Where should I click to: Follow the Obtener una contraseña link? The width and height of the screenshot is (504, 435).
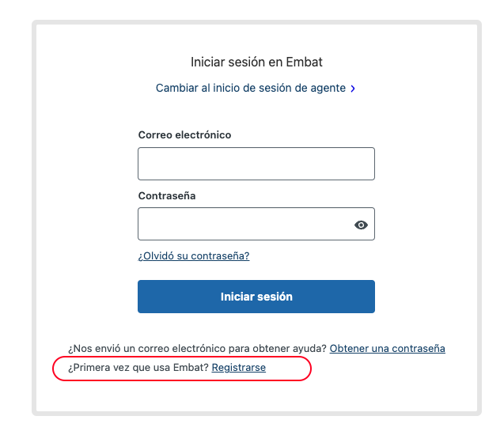(x=388, y=349)
